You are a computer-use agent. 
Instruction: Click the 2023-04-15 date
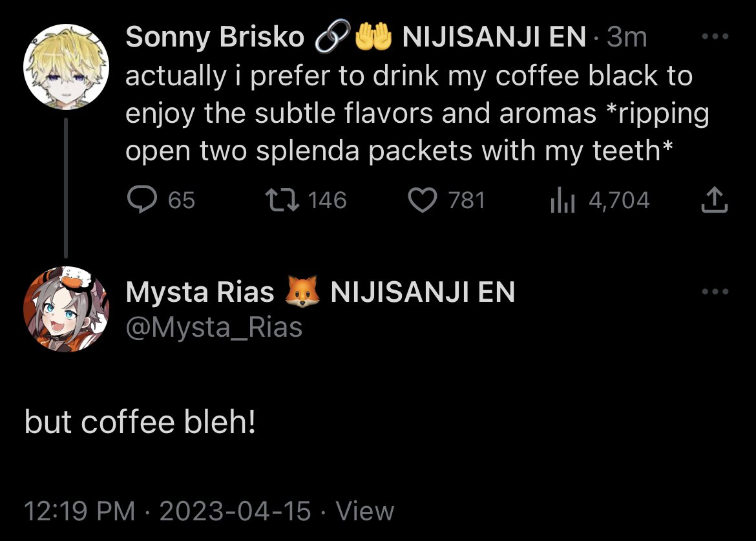coord(235,511)
